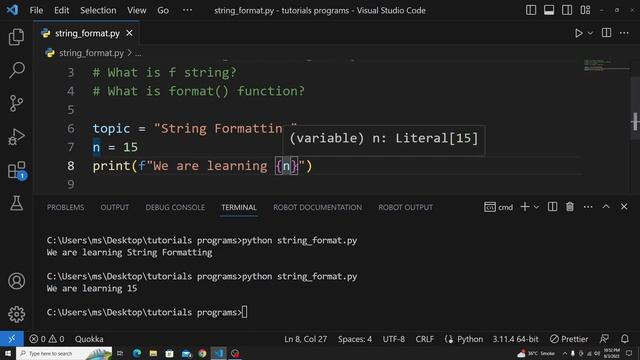Viewport: 640px width, 360px height.
Task: Click the breadcrumb ellipsis segment
Action: coord(138,53)
